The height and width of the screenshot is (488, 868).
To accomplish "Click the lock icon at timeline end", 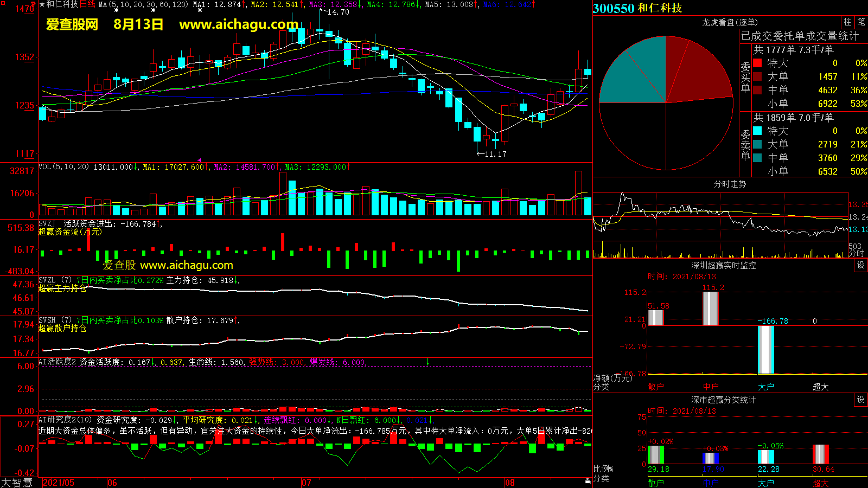I will point(588,481).
